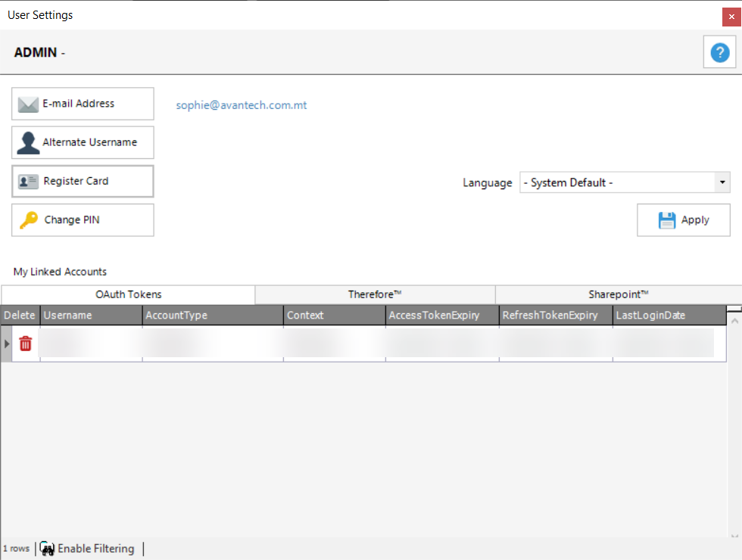742x560 pixels.
Task: Sort by the AccountType column header
Action: 213,316
